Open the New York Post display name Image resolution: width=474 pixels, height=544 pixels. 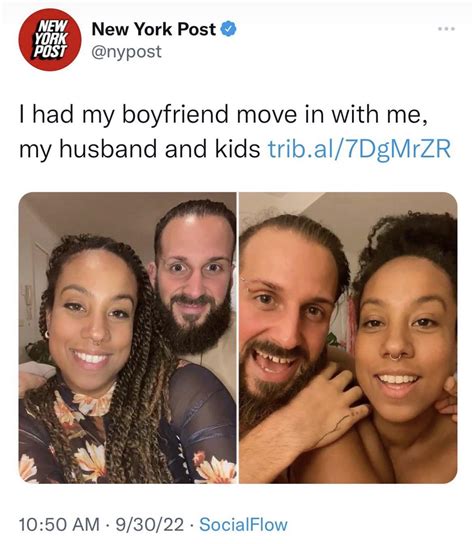154,29
